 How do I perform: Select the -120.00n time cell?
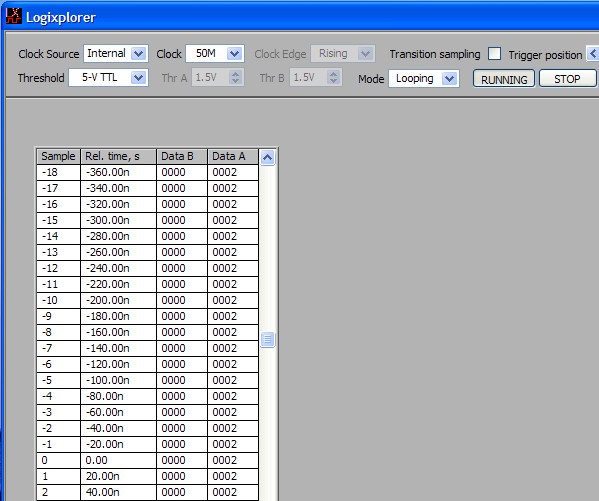click(x=118, y=364)
